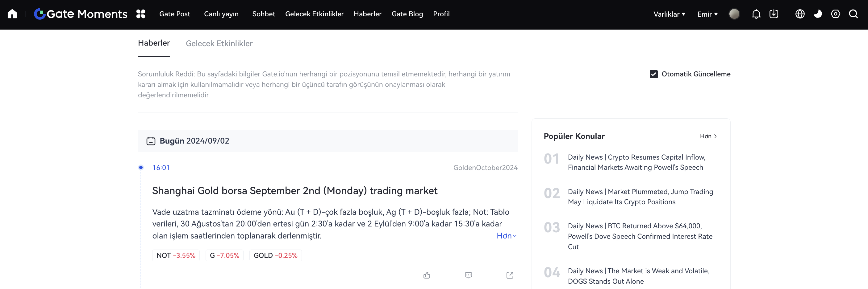Open the four-dot apps grid icon
This screenshot has height=289, width=868.
pos(140,14)
